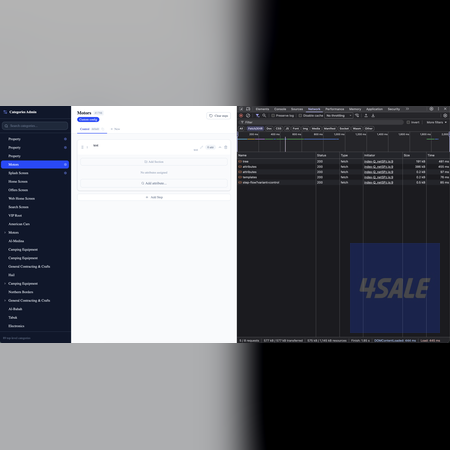
Task: Click the Custom config badge
Action: pos(88,119)
